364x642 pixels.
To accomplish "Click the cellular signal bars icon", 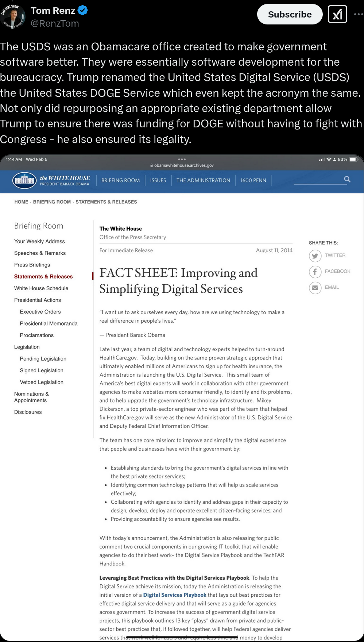I will tap(322, 159).
